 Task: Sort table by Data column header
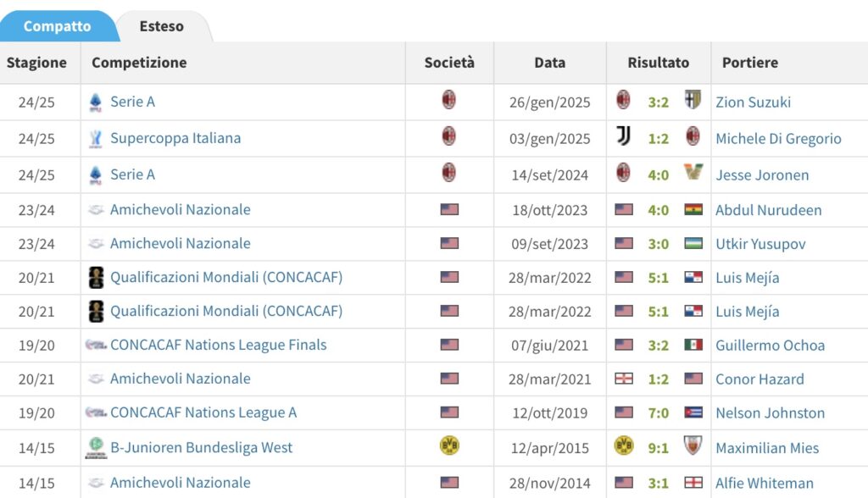pyautogui.click(x=549, y=63)
